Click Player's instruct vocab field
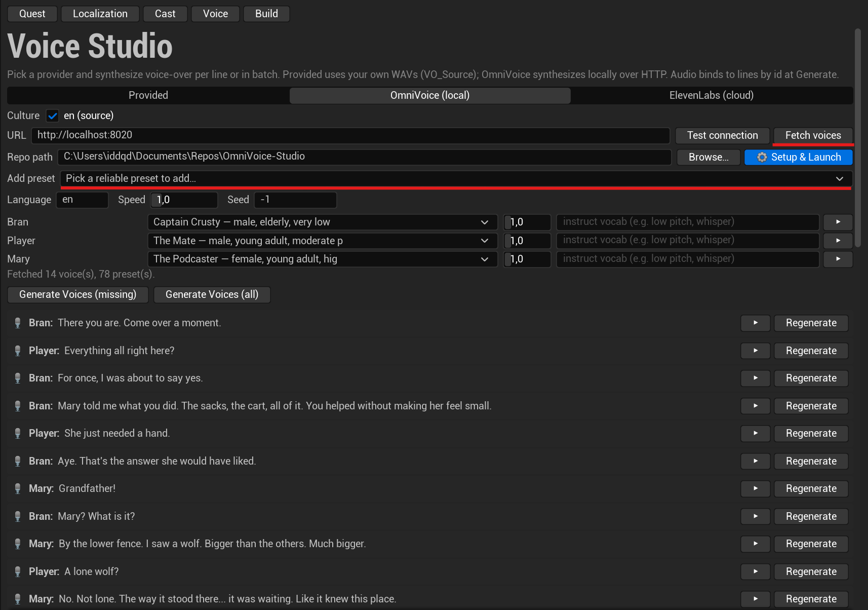Image resolution: width=868 pixels, height=610 pixels. point(688,241)
